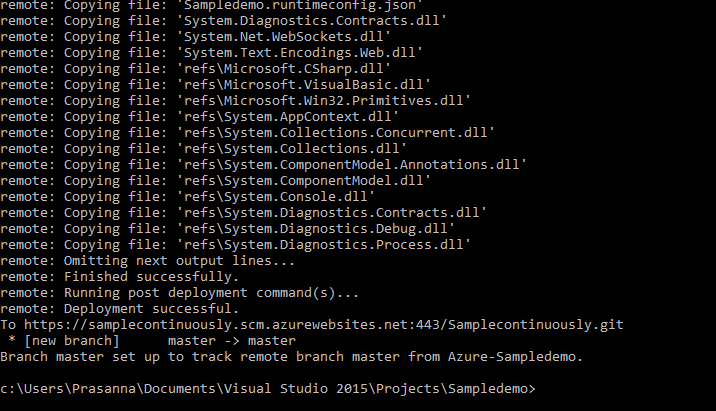Click the 'Azure-Sampledemo.' remote name text
Viewport: 716px width, 411px height.
516,357
